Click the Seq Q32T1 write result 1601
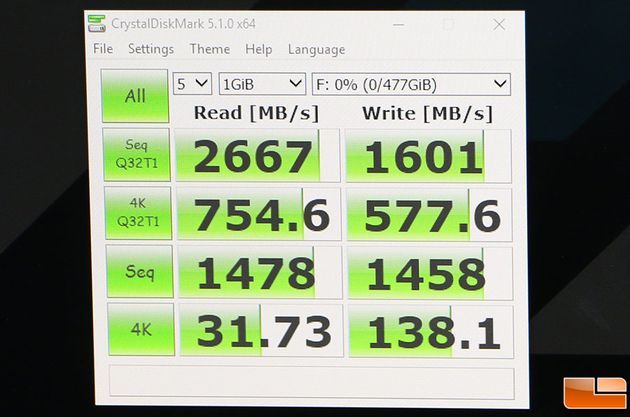Image resolution: width=630 pixels, height=417 pixels. point(429,156)
